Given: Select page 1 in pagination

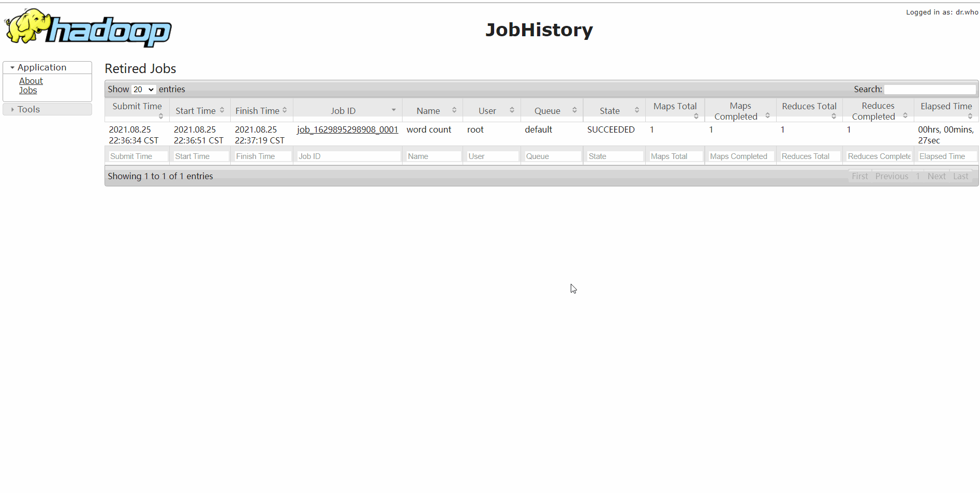Looking at the screenshot, I should (918, 176).
